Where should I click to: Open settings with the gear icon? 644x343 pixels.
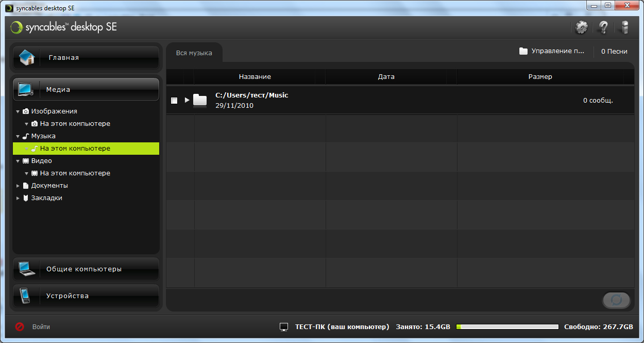[581, 27]
